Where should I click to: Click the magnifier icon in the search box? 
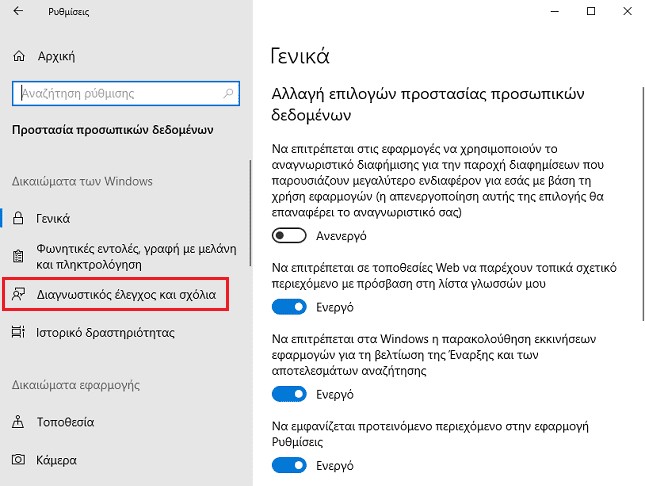coord(228,93)
